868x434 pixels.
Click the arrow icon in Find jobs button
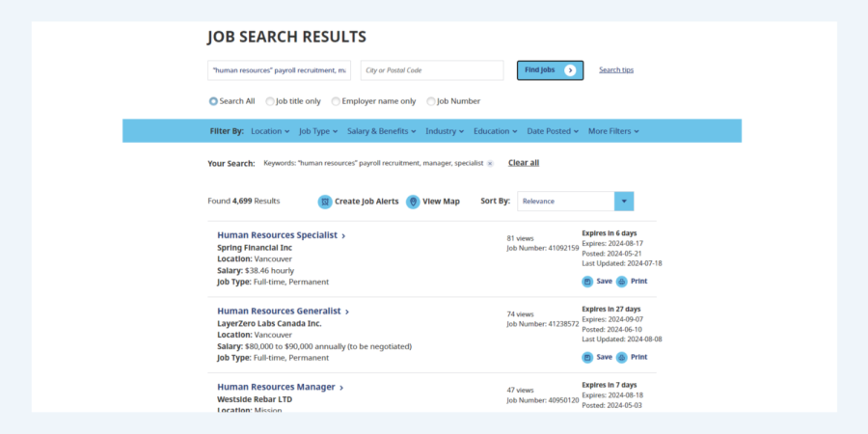click(570, 70)
